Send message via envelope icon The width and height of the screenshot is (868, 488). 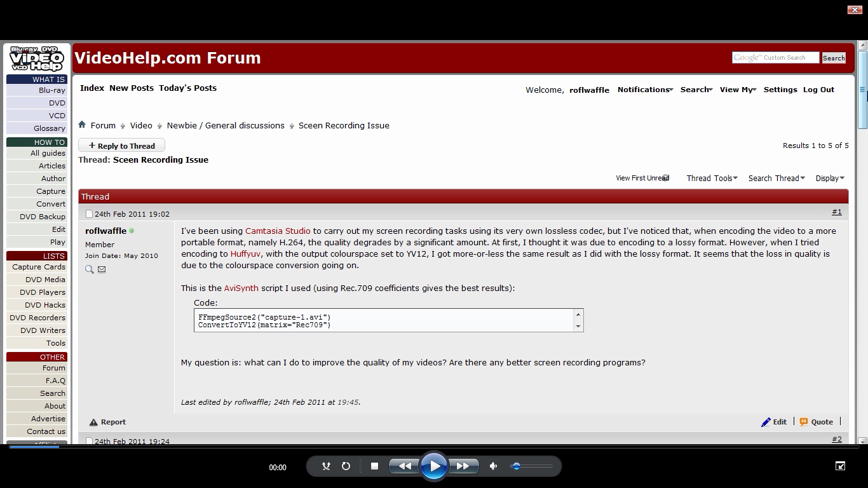pos(102,269)
